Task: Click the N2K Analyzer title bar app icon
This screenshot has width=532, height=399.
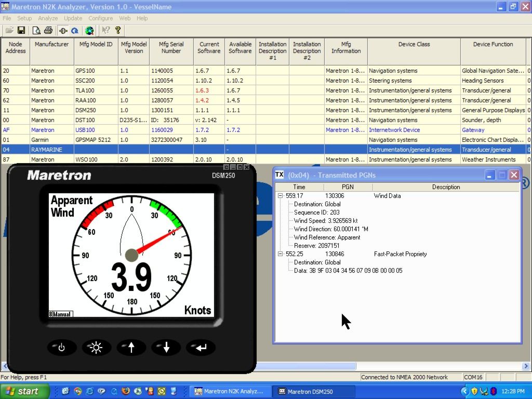Action: click(x=5, y=6)
